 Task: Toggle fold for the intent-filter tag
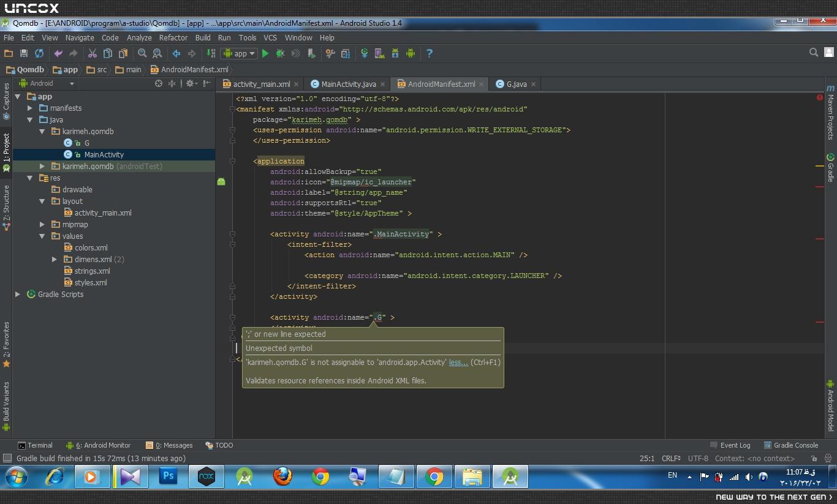click(233, 244)
